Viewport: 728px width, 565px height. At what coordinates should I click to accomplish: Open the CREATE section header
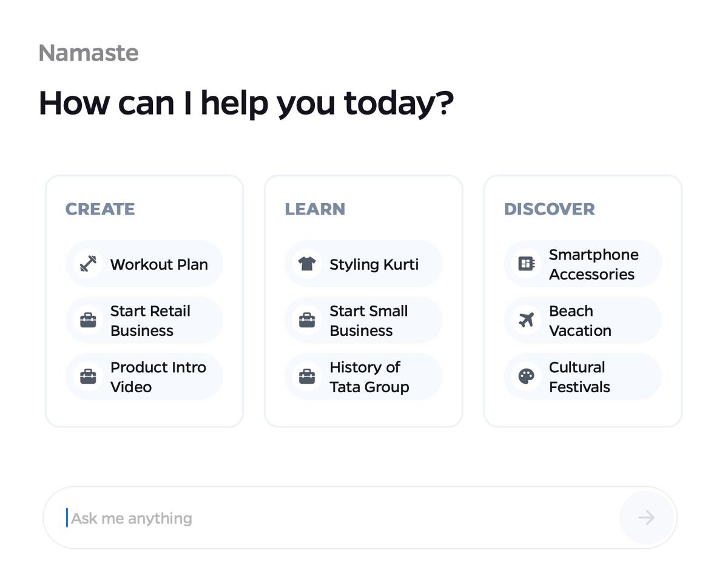click(x=100, y=209)
